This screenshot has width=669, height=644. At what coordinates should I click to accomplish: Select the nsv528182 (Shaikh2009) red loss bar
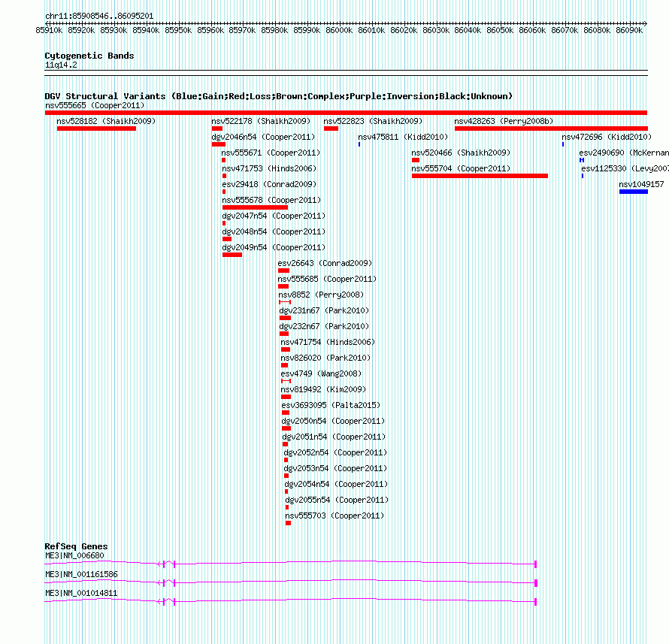coord(96,128)
